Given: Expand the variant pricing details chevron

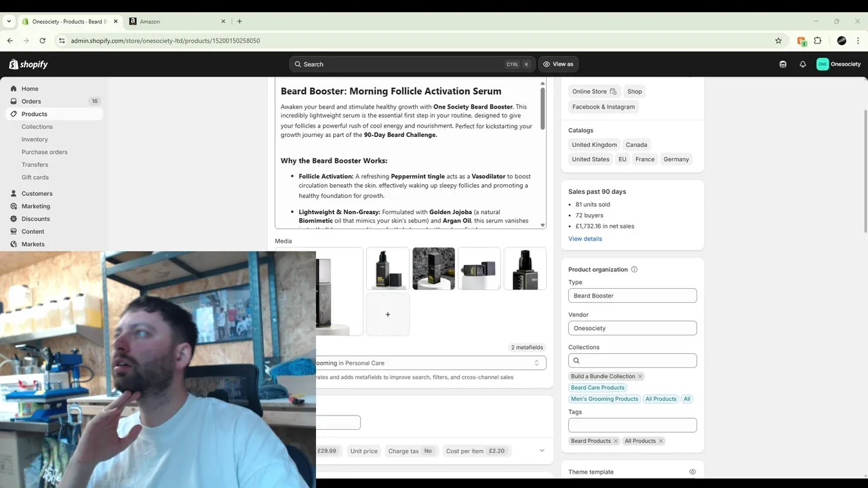Looking at the screenshot, I should tap(542, 451).
